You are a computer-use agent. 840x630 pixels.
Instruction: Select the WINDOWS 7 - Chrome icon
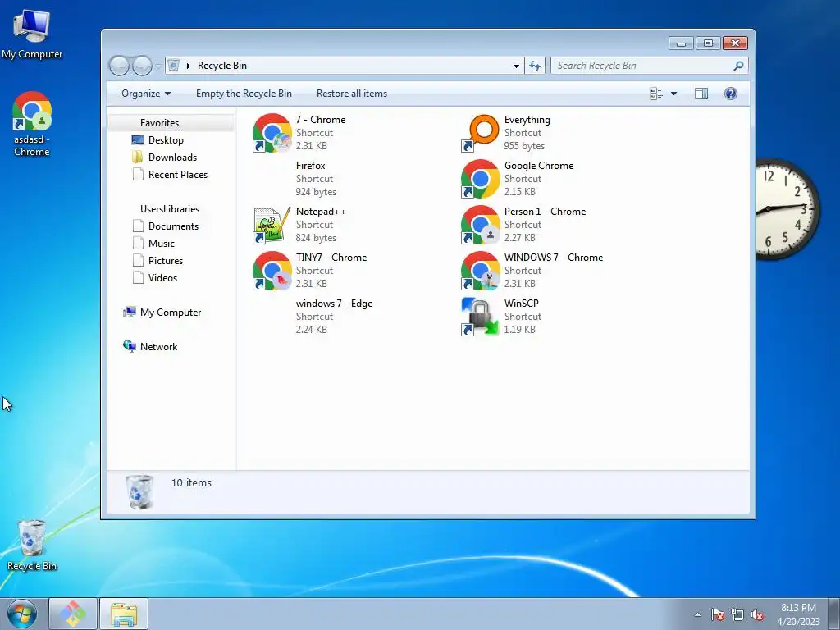[481, 271]
